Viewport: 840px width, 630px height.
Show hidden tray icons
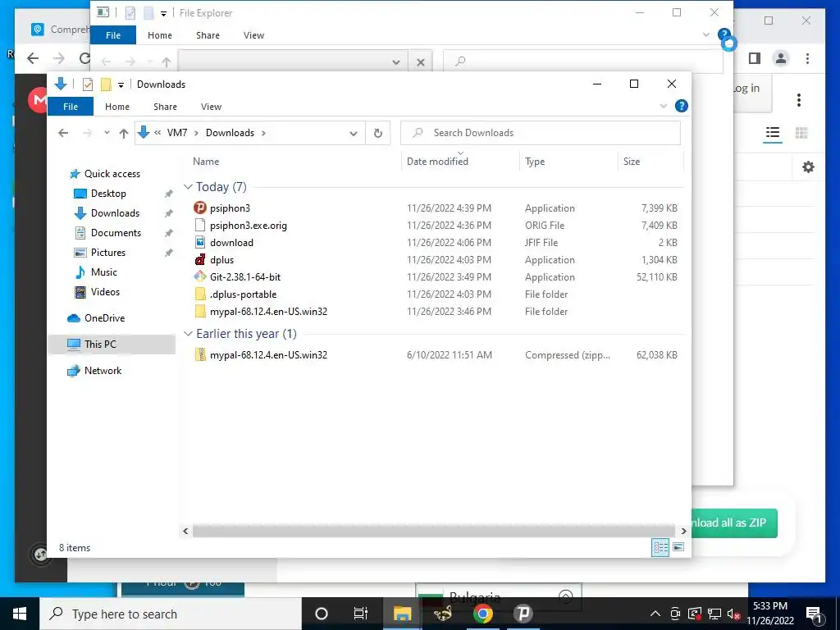(x=655, y=614)
